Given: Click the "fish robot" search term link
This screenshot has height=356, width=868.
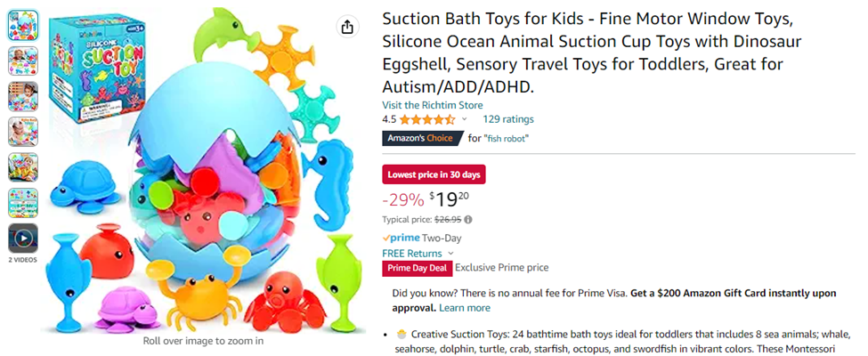Looking at the screenshot, I should [x=507, y=139].
